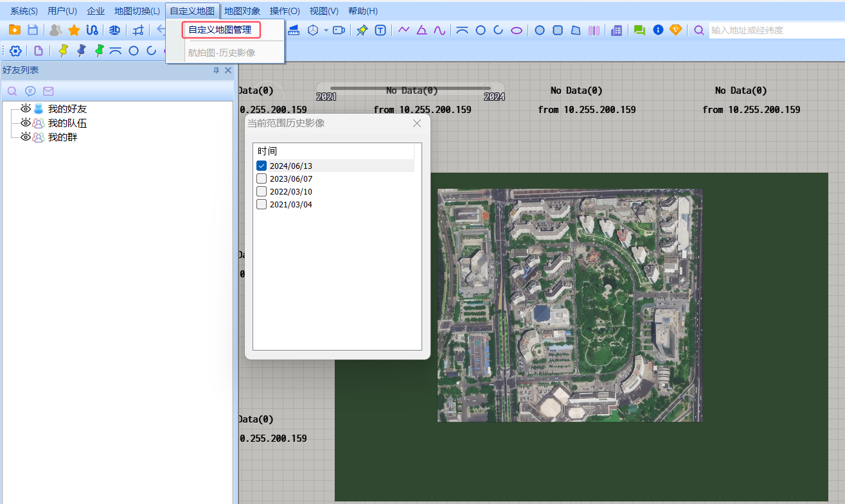Viewport: 845px width, 504px height.
Task: Select the purple ellipse drawing tool
Action: click(517, 30)
